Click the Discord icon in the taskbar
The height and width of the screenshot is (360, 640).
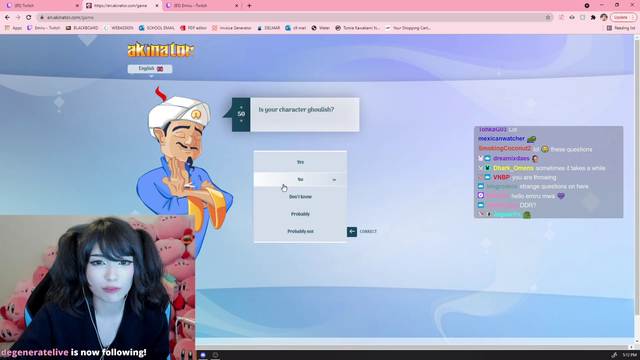pos(203,355)
